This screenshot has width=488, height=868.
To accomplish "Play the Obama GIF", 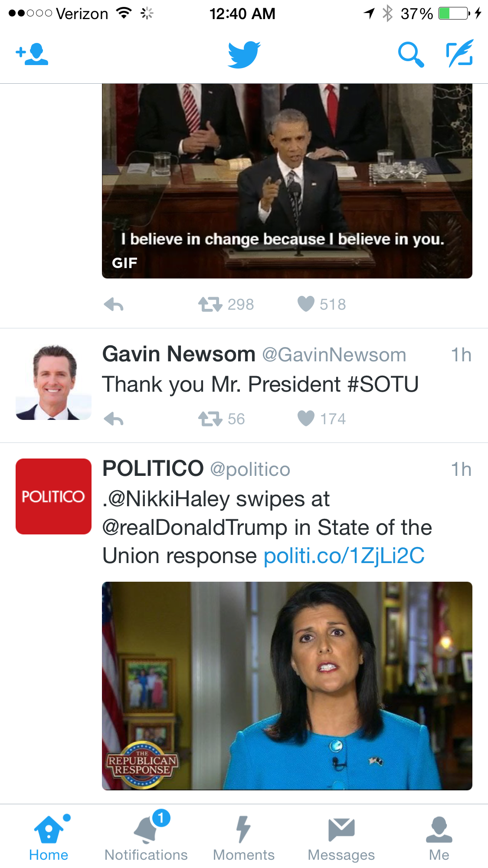I will point(287,181).
